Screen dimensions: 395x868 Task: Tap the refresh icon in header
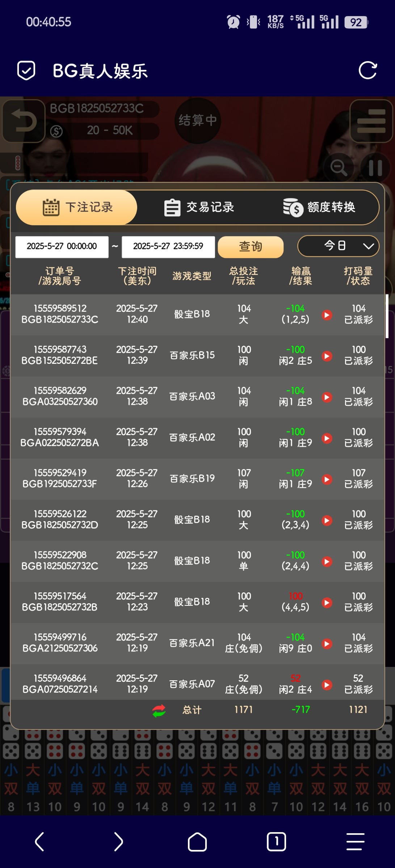pos(367,70)
